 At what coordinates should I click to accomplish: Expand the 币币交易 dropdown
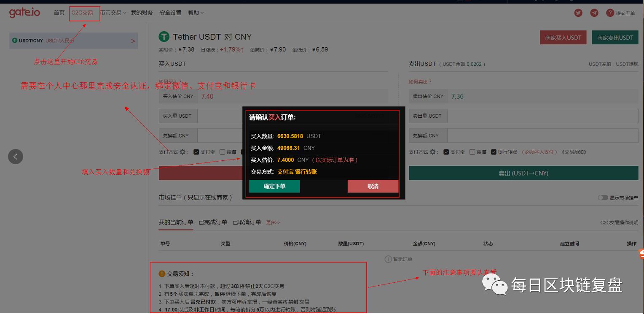tap(112, 13)
